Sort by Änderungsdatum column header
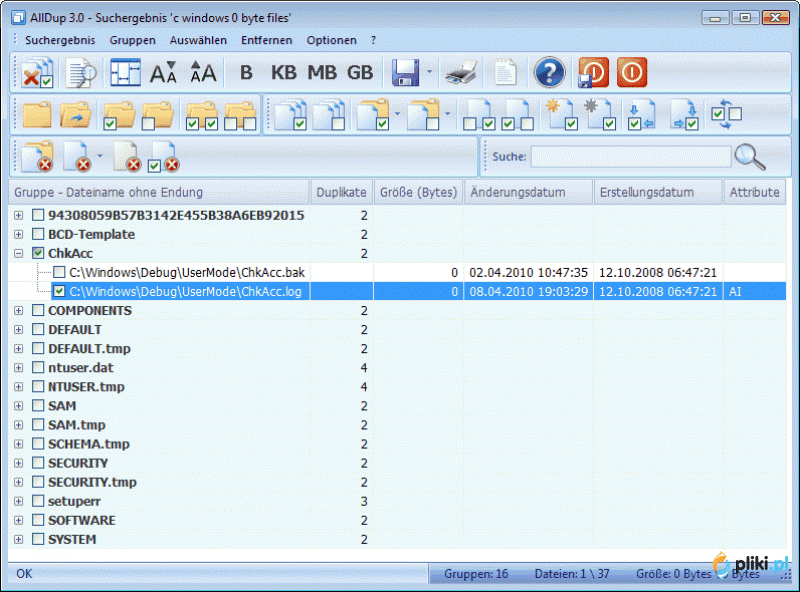 click(x=529, y=192)
